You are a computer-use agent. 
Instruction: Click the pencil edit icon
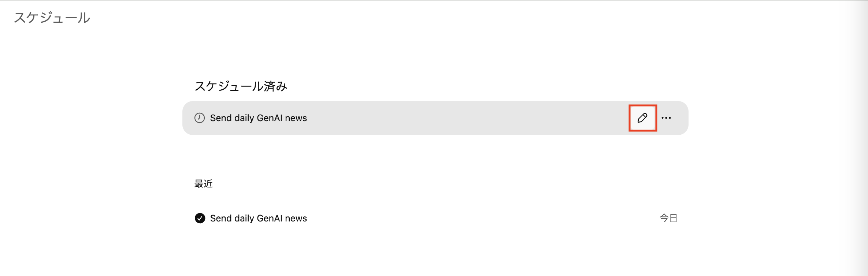pos(642,118)
